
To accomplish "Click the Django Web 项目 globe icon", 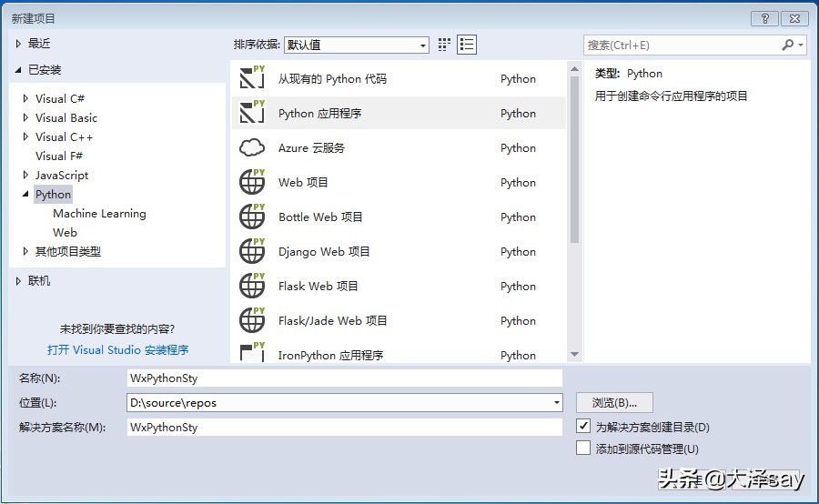I will click(252, 251).
